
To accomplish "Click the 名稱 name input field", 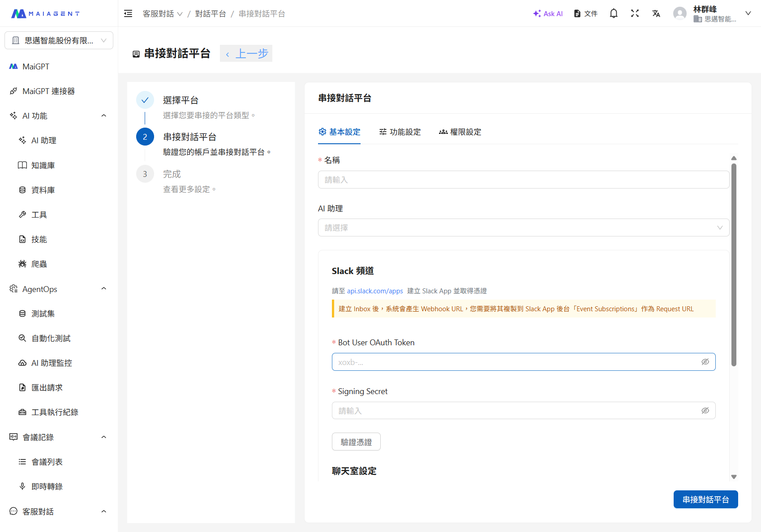I will pyautogui.click(x=523, y=180).
